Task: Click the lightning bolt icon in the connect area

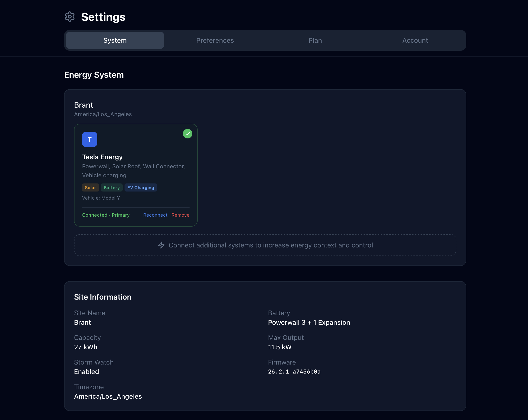Action: pos(161,245)
